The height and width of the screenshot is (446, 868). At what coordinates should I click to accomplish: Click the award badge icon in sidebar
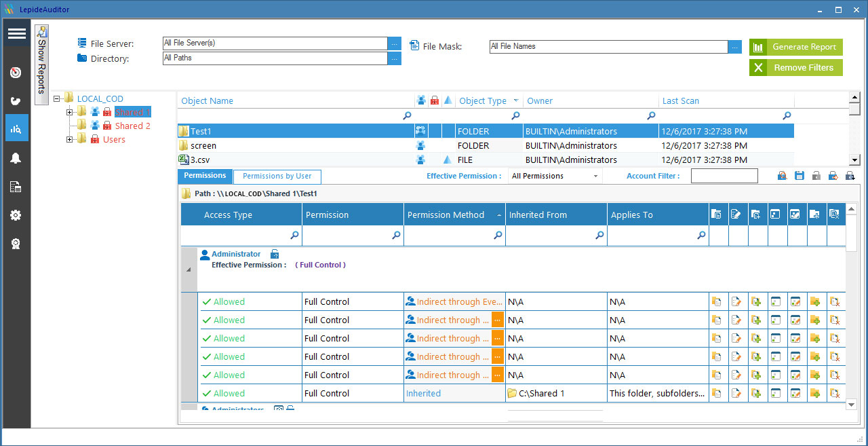coord(16,244)
